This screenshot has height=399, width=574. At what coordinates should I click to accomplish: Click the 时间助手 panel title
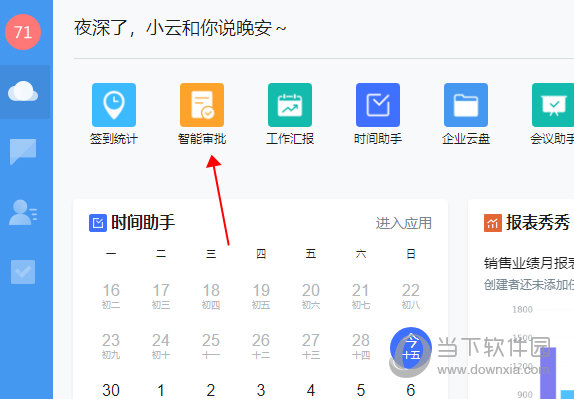click(143, 223)
